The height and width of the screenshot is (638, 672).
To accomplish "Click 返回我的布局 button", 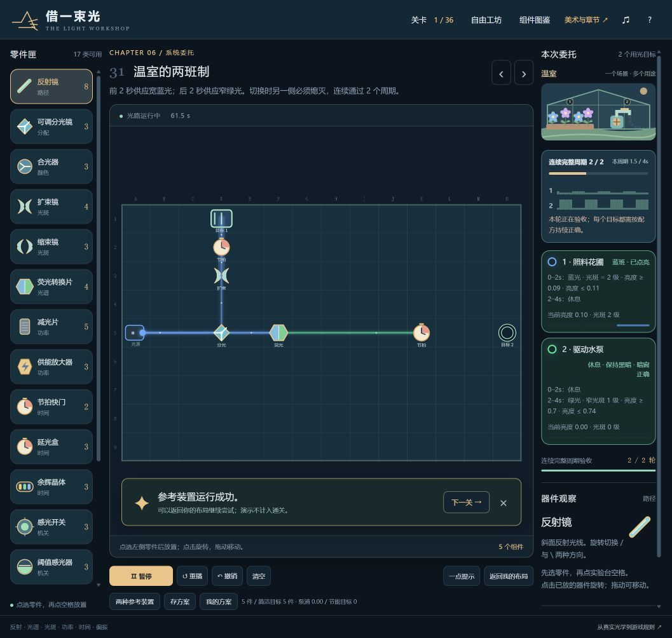I will (509, 576).
